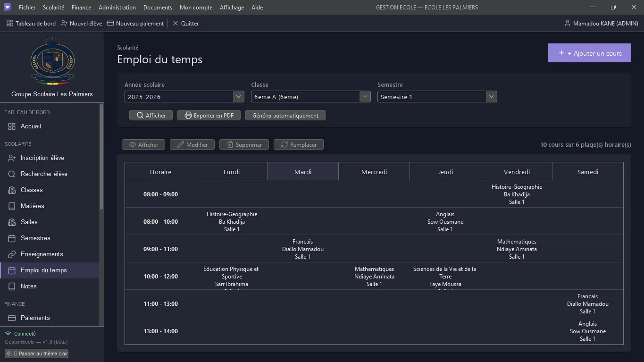The image size is (644, 362).
Task: Open the Administration menu
Action: pos(117,7)
